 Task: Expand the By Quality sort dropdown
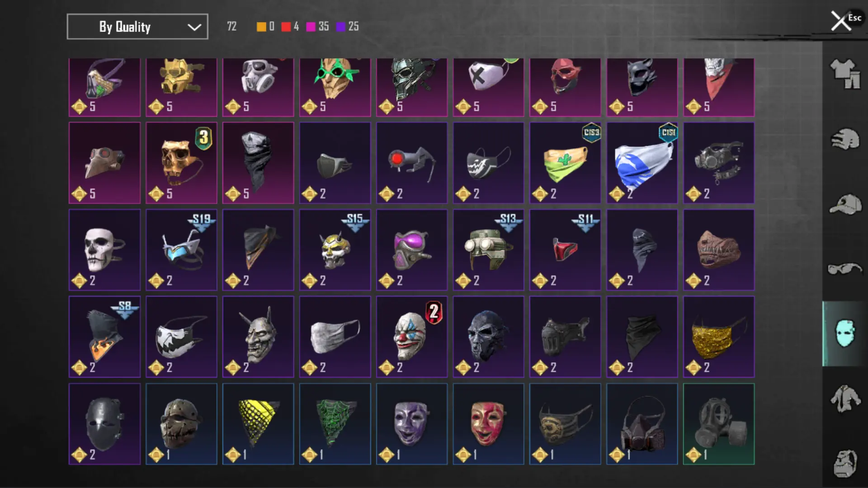click(x=137, y=27)
